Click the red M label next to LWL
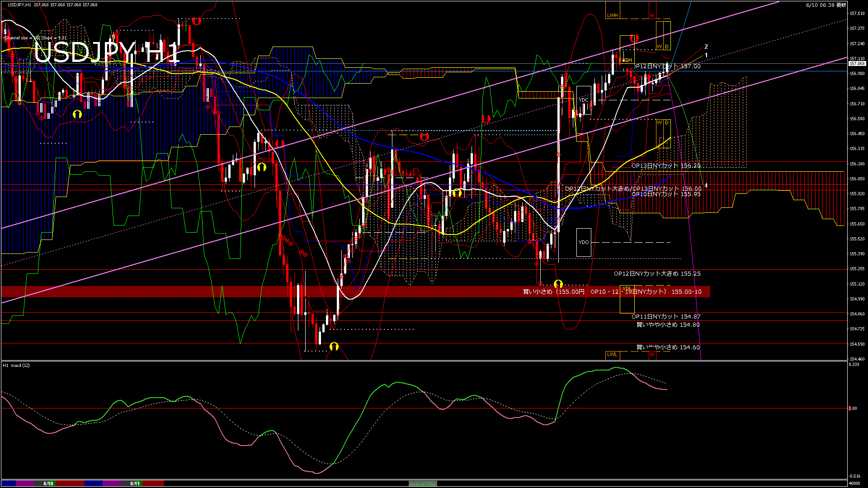This screenshot has height=488, width=868. point(652,354)
